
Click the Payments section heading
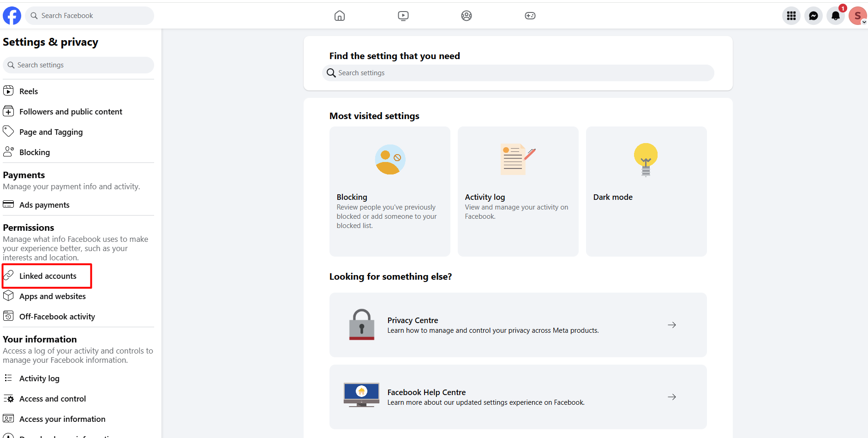tap(24, 175)
